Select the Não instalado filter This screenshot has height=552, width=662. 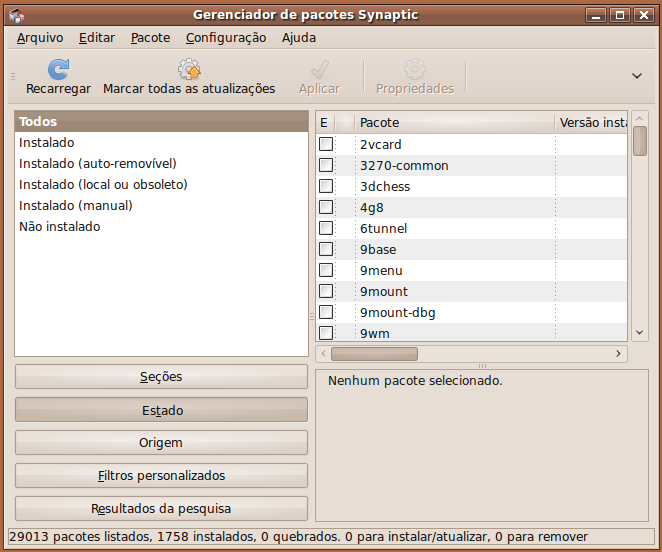[161, 227]
